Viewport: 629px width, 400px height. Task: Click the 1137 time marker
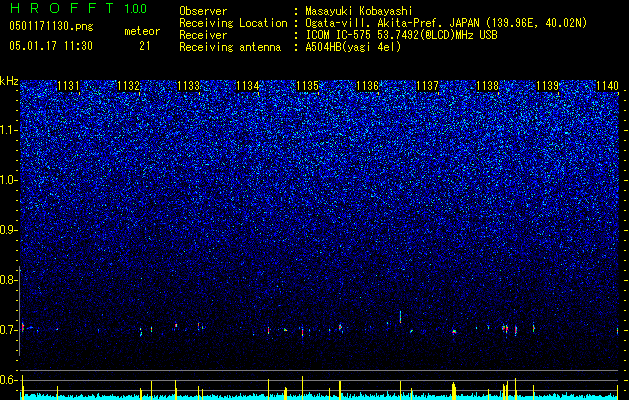[428, 86]
